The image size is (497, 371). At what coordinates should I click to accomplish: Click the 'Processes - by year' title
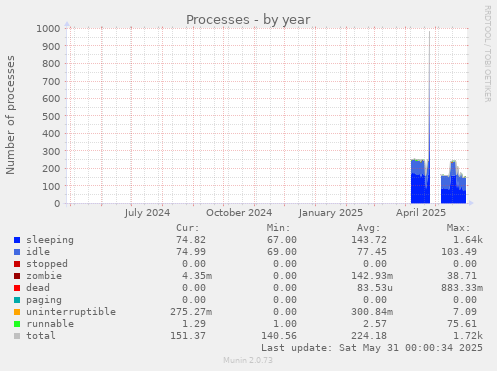(248, 20)
